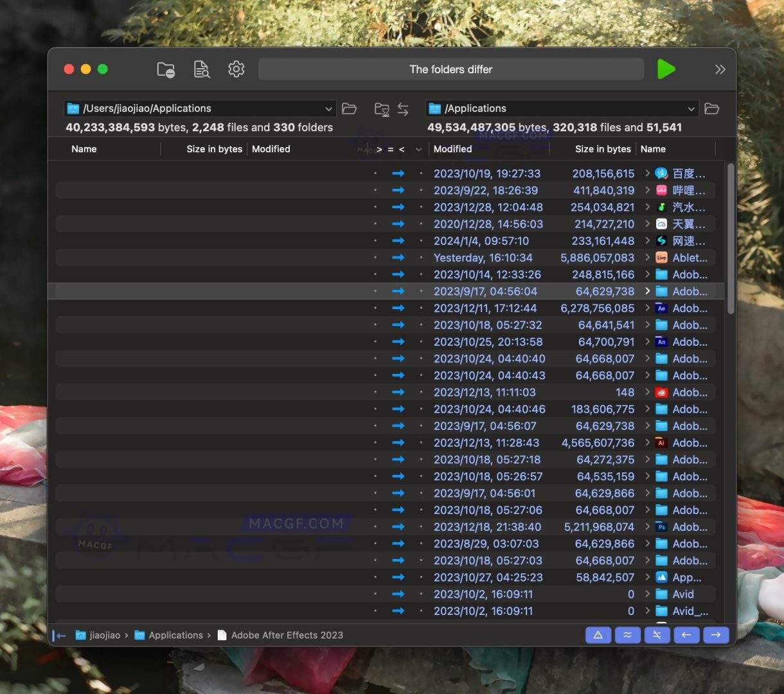
Task: Click the folder timer icon between paths
Action: 382,109
